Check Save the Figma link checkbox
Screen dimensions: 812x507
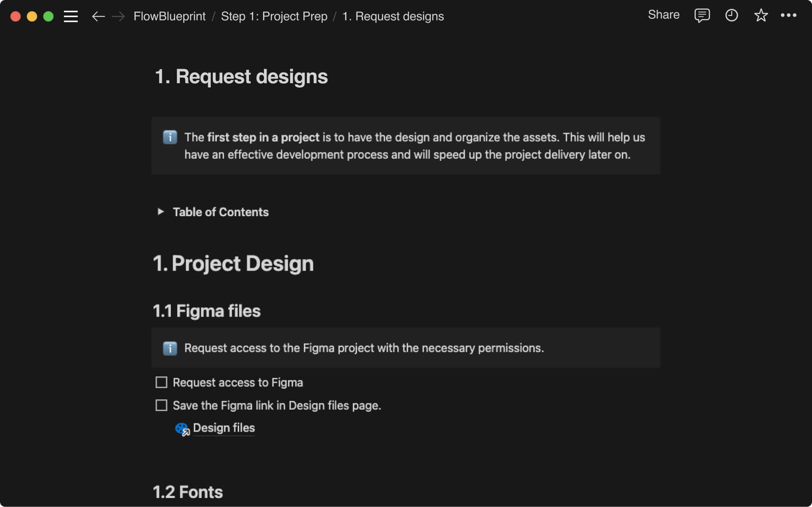[161, 405]
